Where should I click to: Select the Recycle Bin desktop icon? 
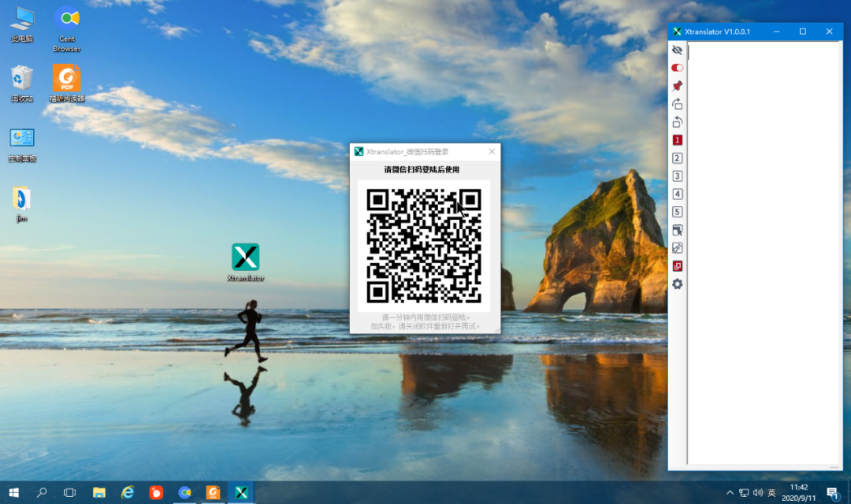coord(22,84)
